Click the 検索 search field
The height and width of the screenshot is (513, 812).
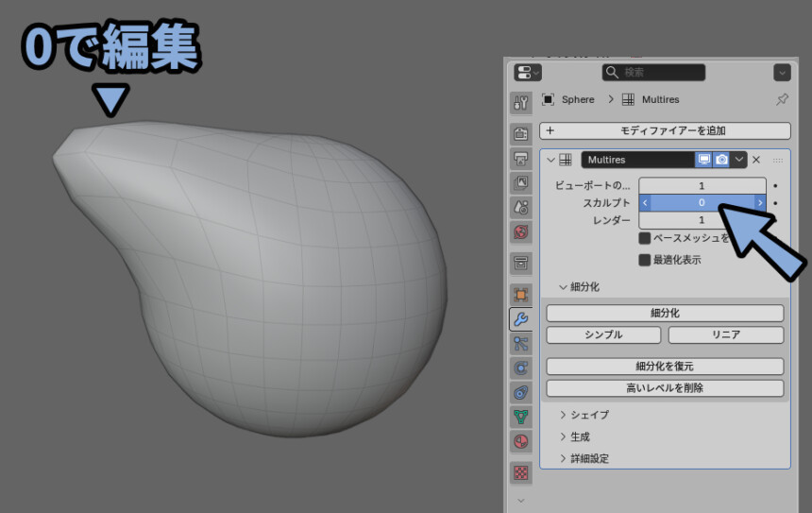pos(653,73)
